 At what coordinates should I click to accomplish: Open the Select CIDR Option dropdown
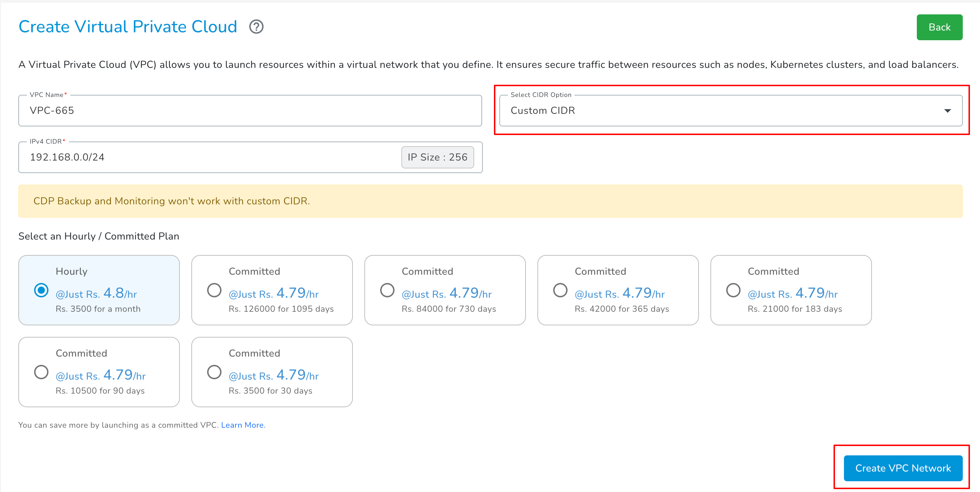point(948,111)
